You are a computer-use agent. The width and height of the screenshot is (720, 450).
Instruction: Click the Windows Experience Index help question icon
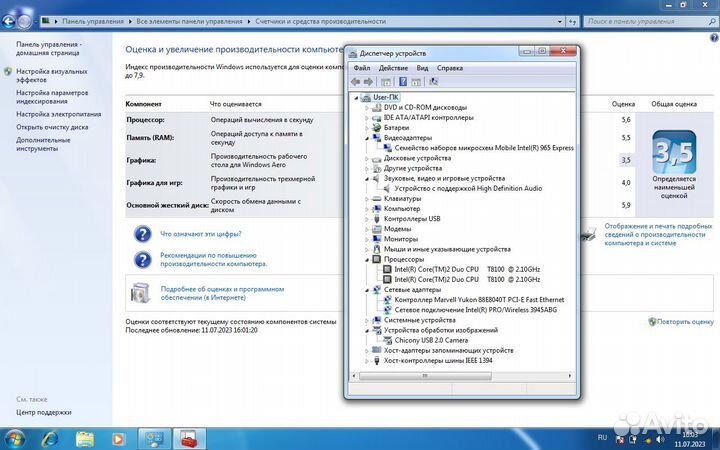click(142, 234)
